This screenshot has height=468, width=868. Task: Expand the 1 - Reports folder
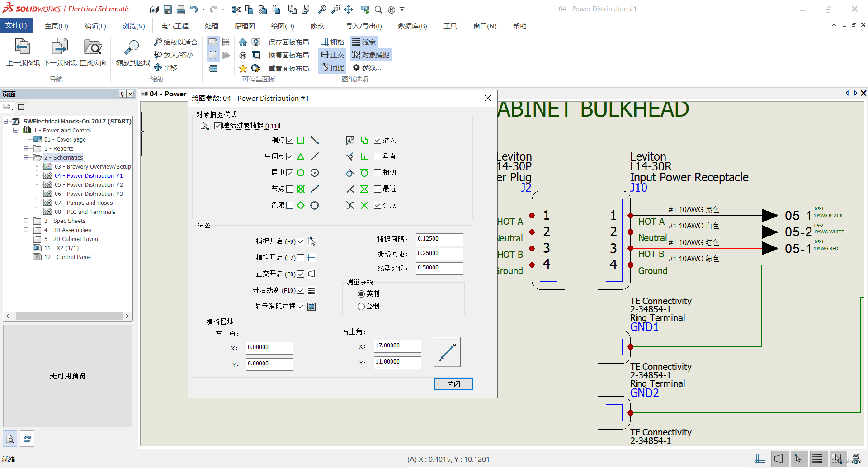(26, 148)
